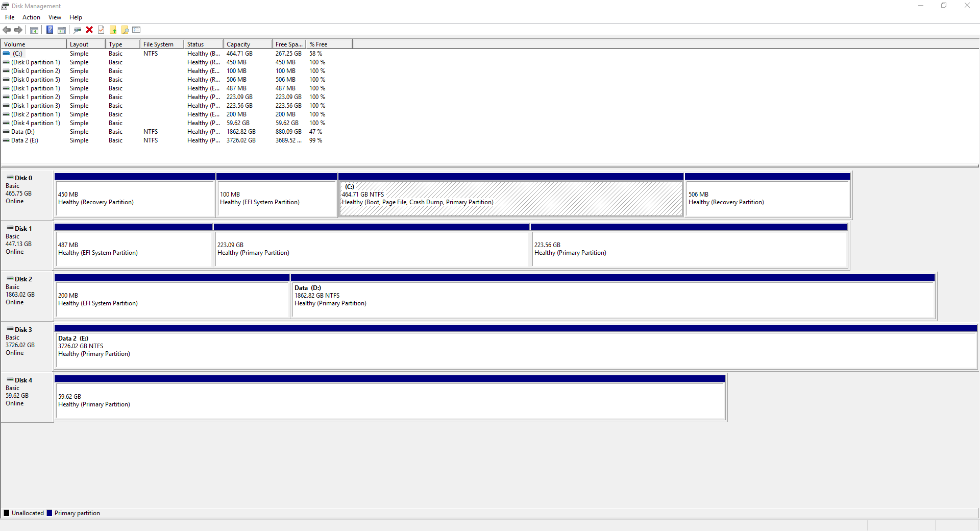Open the View menu

[55, 17]
